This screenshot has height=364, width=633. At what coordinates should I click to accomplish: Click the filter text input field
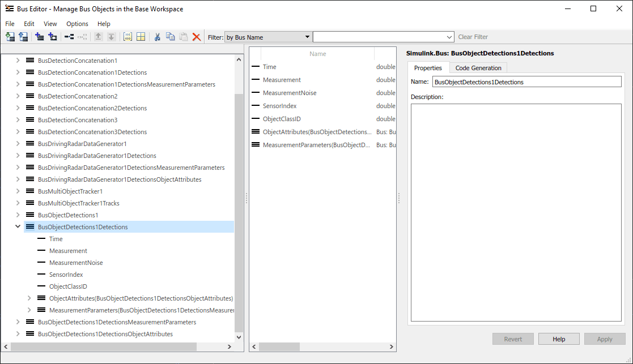[379, 37]
